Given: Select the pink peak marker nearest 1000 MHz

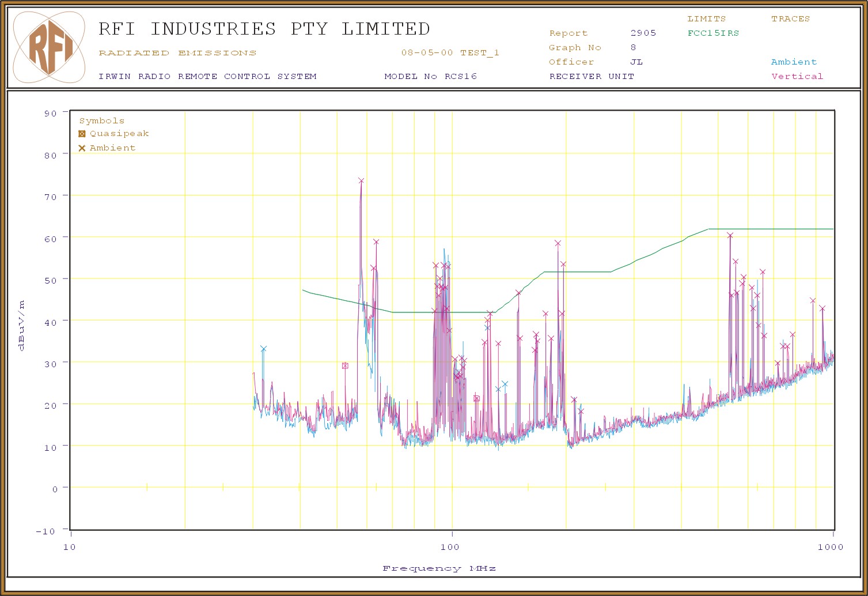Looking at the screenshot, I should [x=822, y=309].
